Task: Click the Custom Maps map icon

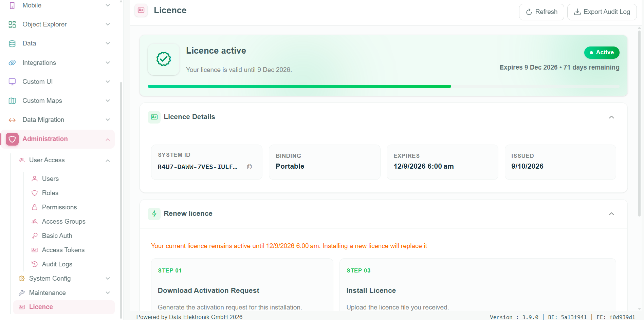Action: (12, 101)
